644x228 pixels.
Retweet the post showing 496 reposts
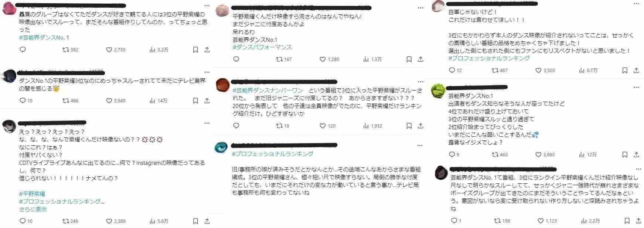click(x=70, y=101)
